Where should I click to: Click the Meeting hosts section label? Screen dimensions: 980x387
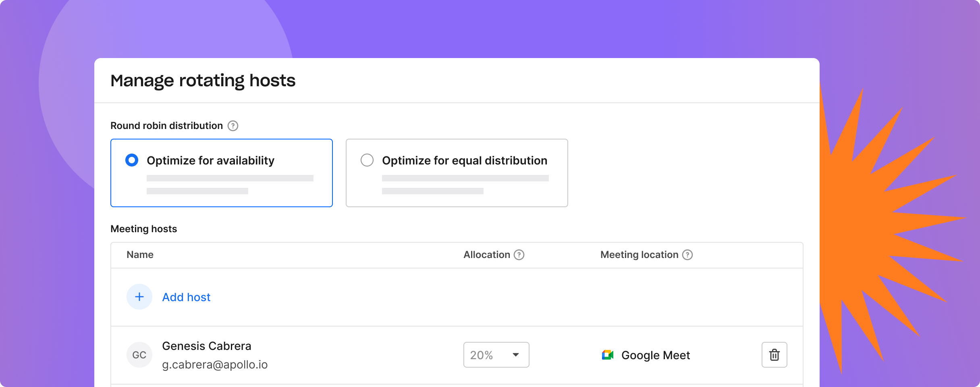coord(143,229)
